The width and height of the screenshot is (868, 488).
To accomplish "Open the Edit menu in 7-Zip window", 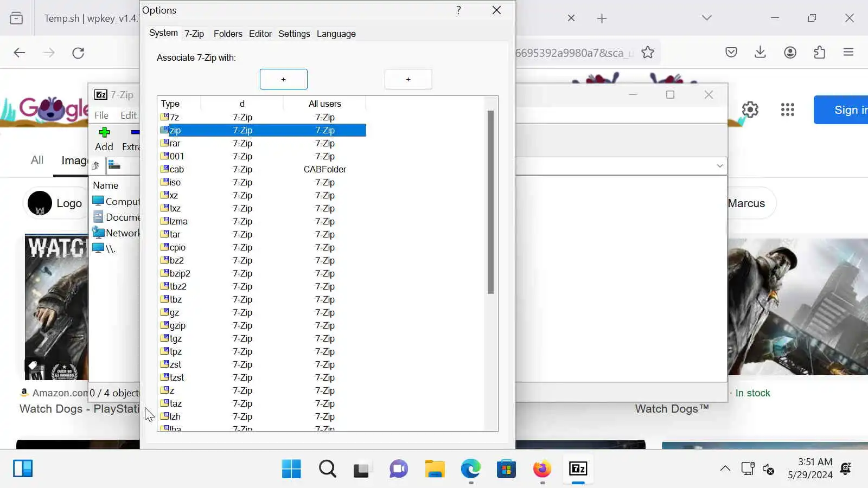I will click(x=129, y=115).
